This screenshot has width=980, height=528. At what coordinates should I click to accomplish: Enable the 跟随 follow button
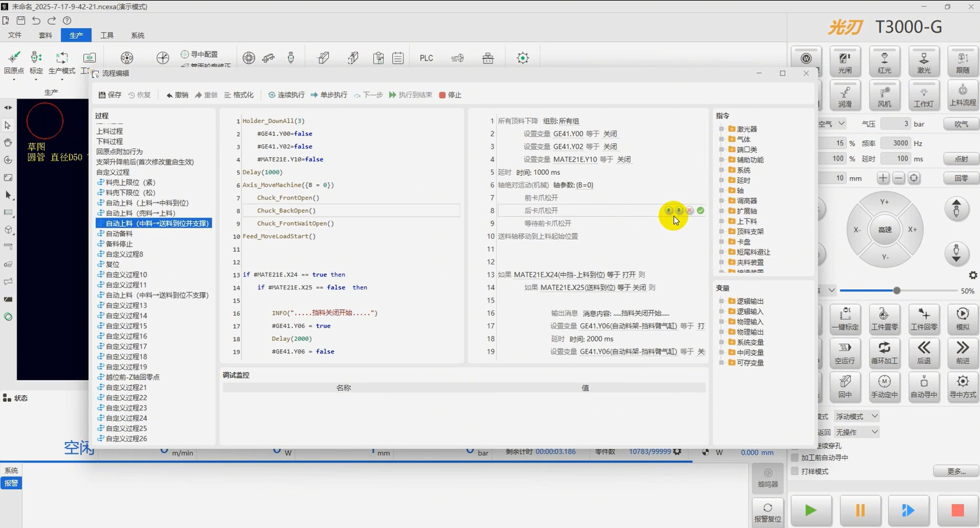click(x=963, y=61)
